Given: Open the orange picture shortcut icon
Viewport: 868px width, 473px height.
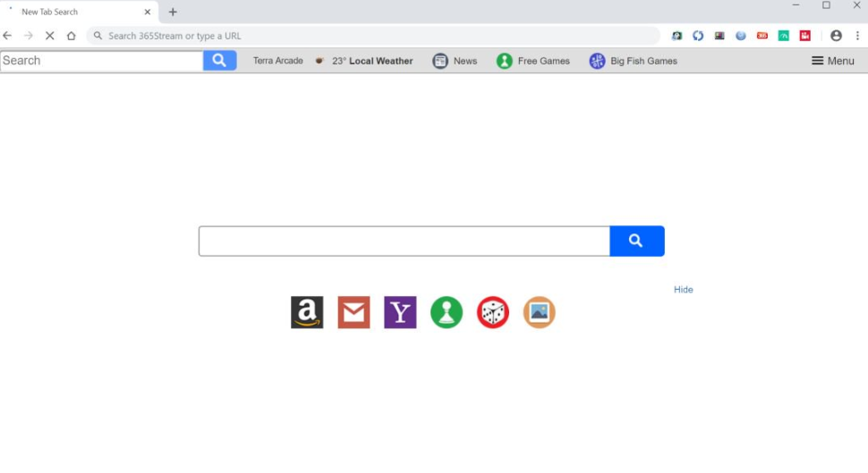Looking at the screenshot, I should click(540, 312).
